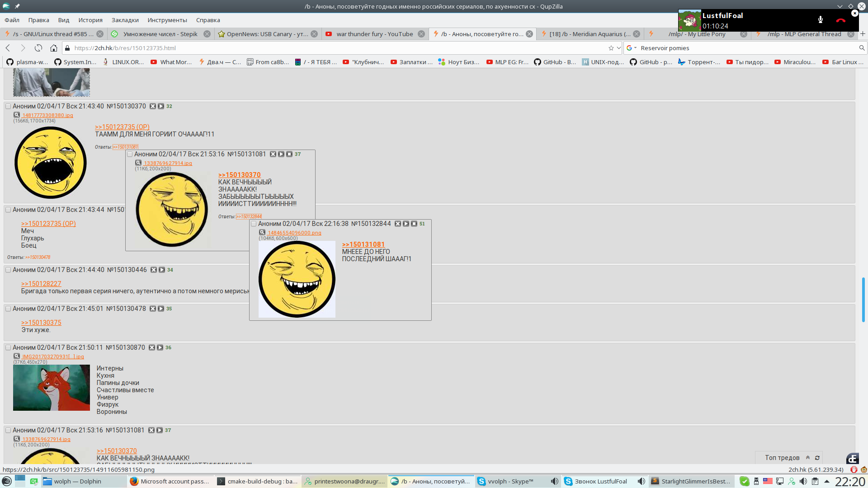Mark the checkbox for post №150130870
Viewport: 868px width, 488px height.
click(8, 347)
